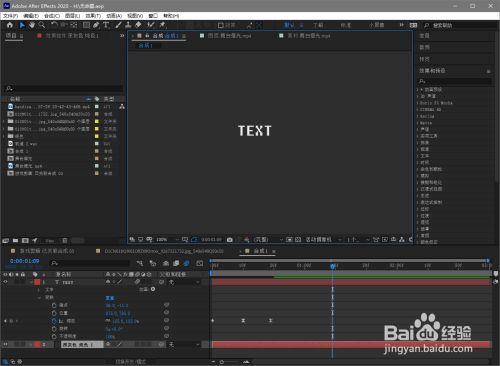Click the timeline frame blending icon

(176, 263)
